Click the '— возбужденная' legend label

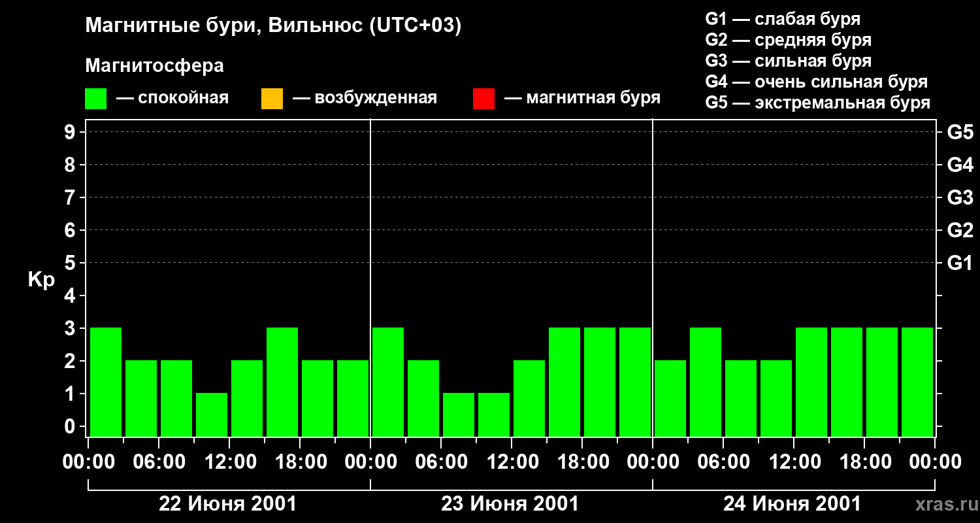tap(365, 98)
